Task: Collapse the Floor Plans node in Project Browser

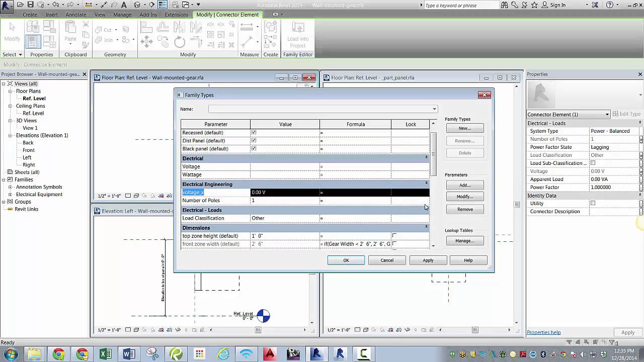Action: (x=10, y=92)
